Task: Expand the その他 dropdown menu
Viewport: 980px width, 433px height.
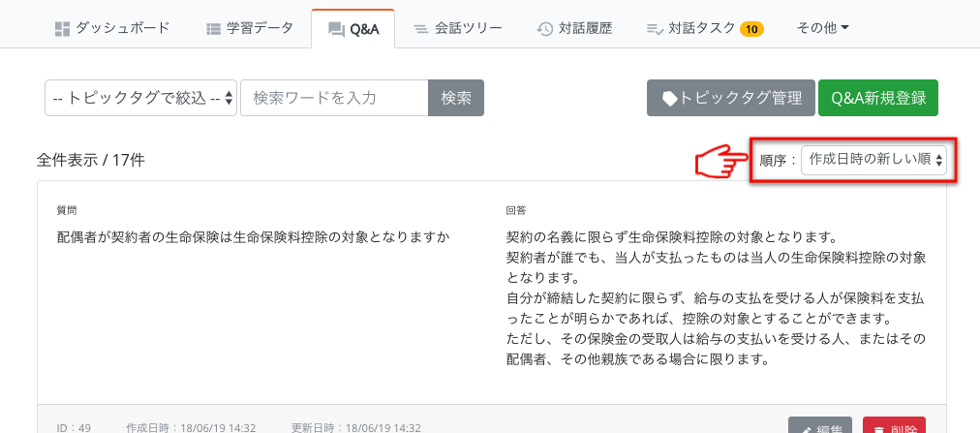Action: [x=822, y=28]
